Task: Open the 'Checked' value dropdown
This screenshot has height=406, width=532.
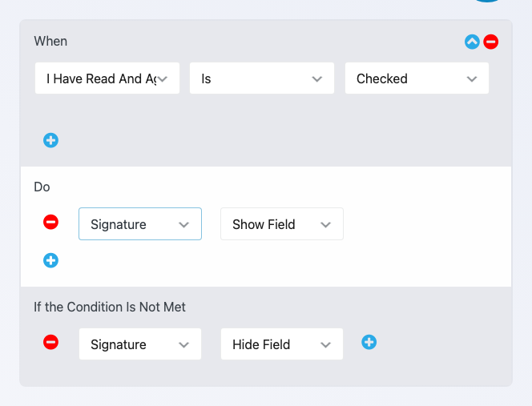Action: pyautogui.click(x=417, y=78)
